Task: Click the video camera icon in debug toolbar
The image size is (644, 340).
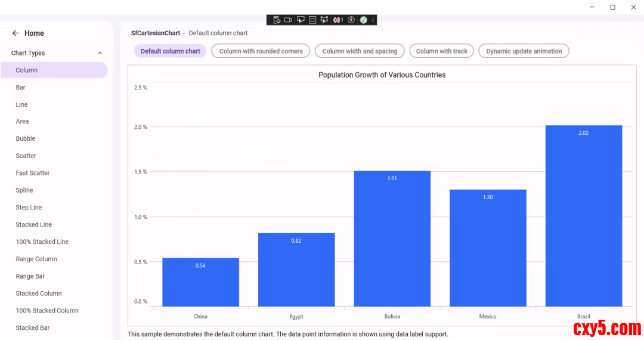Action: 288,20
